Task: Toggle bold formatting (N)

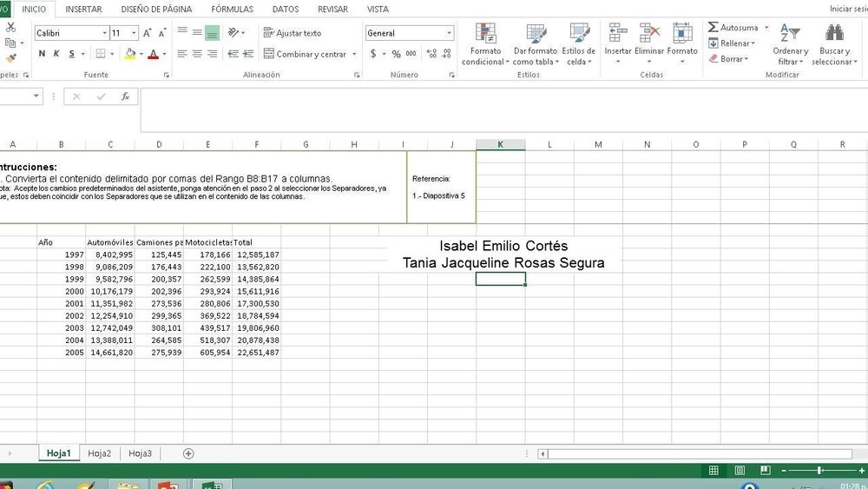Action: tap(42, 54)
